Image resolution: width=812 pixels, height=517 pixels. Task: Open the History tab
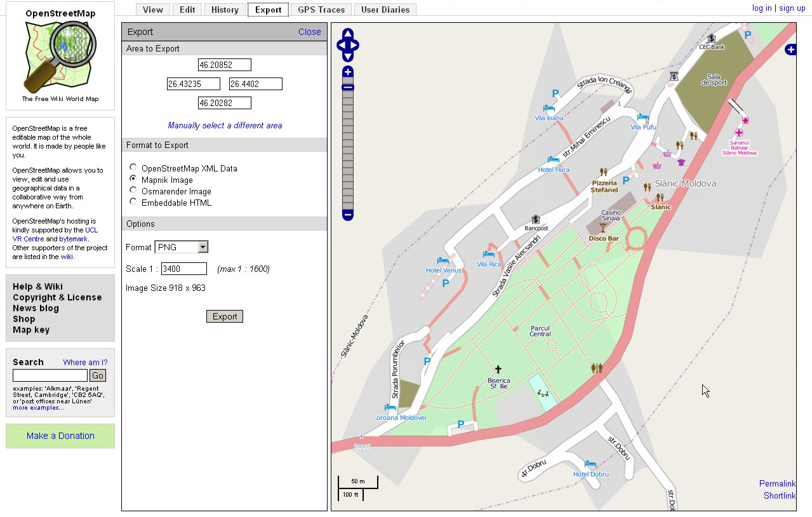tap(225, 10)
